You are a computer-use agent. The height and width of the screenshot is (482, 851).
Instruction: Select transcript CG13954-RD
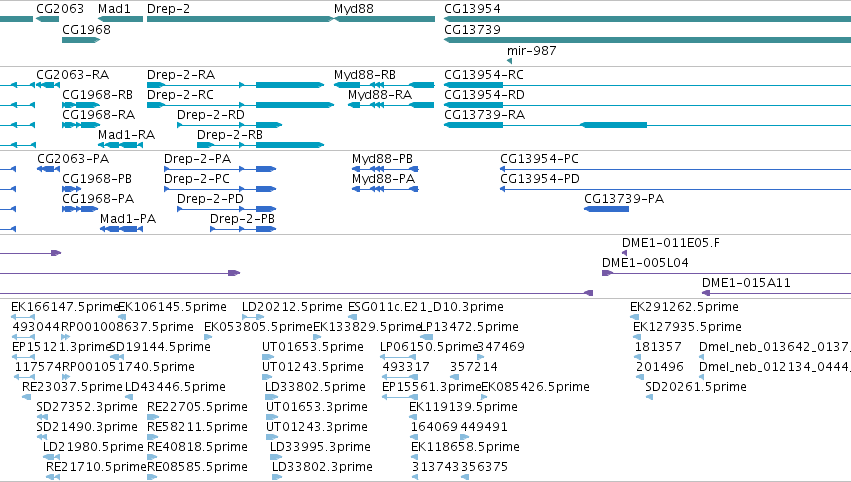(x=484, y=94)
